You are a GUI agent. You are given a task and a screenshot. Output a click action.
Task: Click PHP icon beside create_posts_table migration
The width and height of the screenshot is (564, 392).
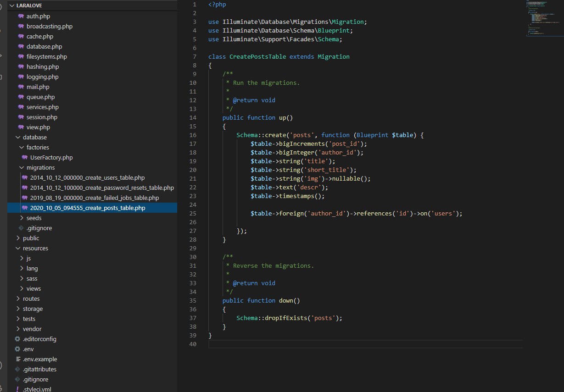25,208
